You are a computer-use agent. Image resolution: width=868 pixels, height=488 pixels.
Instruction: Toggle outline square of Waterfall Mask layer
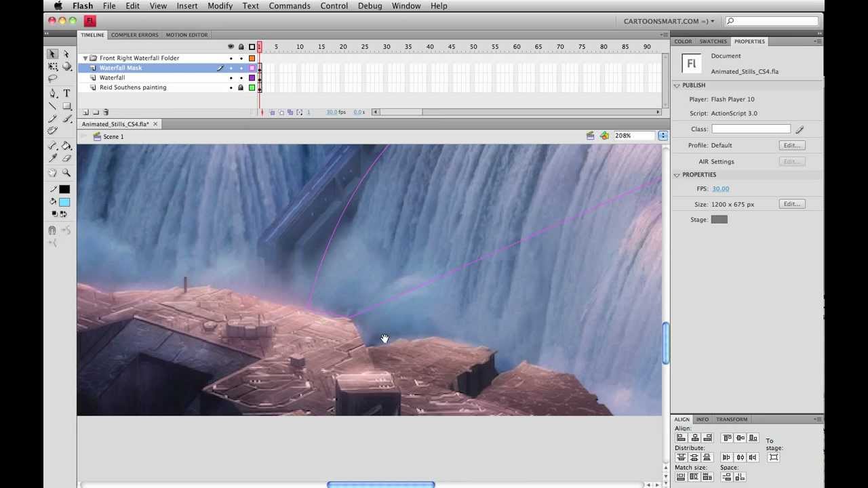[x=252, y=68]
